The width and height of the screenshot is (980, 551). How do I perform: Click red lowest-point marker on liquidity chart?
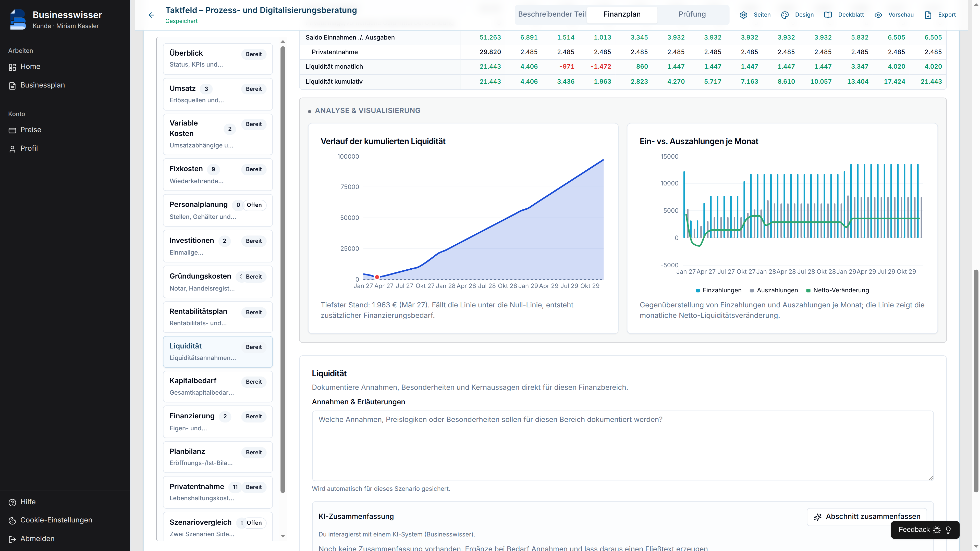[x=377, y=277]
